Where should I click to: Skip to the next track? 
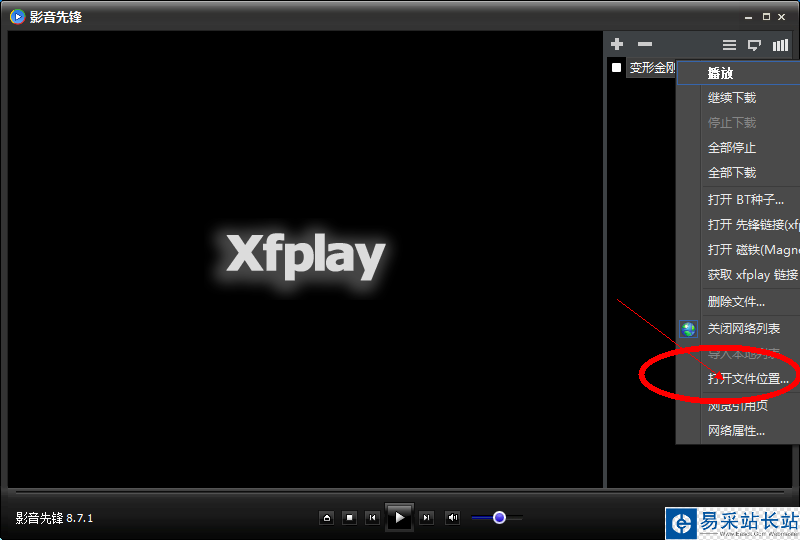click(427, 518)
